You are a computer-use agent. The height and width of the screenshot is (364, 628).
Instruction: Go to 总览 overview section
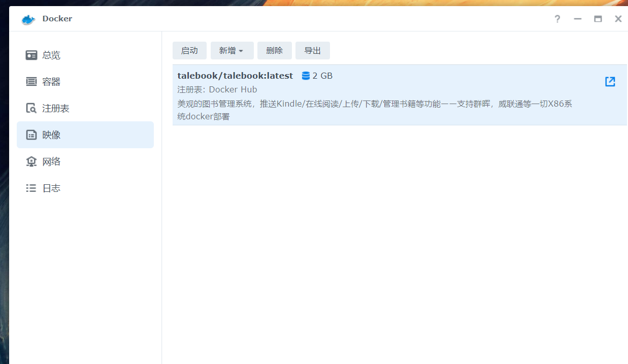click(x=85, y=55)
